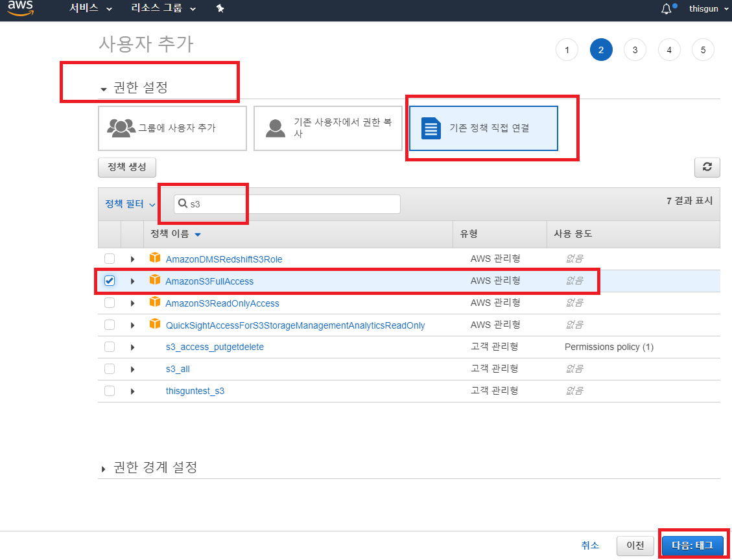Screen dimensions: 732x560
Task: Click the 정책 생성 button
Action: pyautogui.click(x=127, y=167)
